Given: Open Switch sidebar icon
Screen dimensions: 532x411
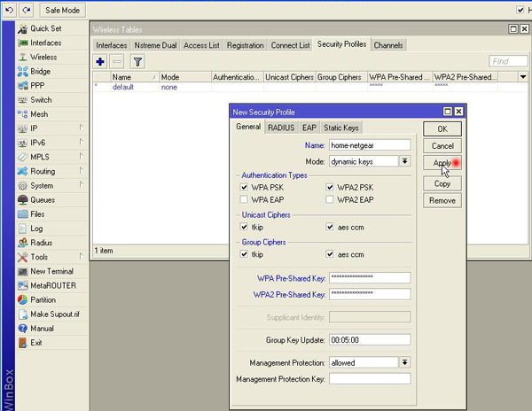Looking at the screenshot, I should (x=23, y=100).
